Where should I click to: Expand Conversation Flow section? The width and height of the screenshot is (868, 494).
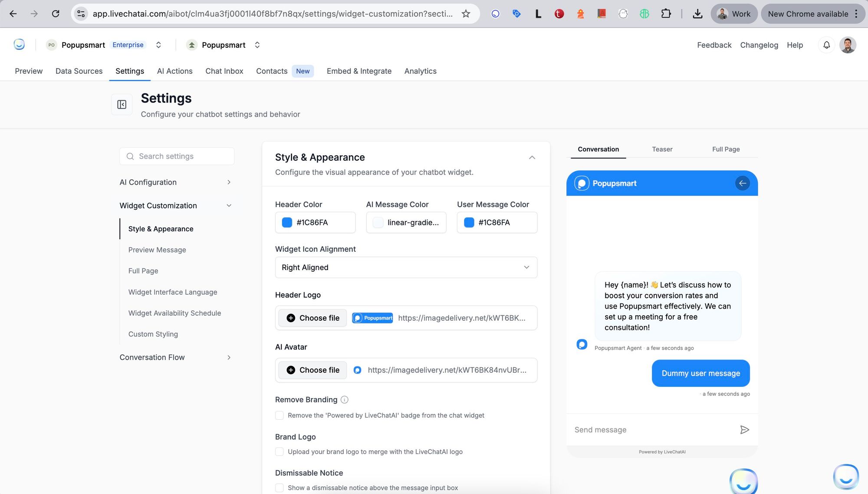pyautogui.click(x=176, y=357)
